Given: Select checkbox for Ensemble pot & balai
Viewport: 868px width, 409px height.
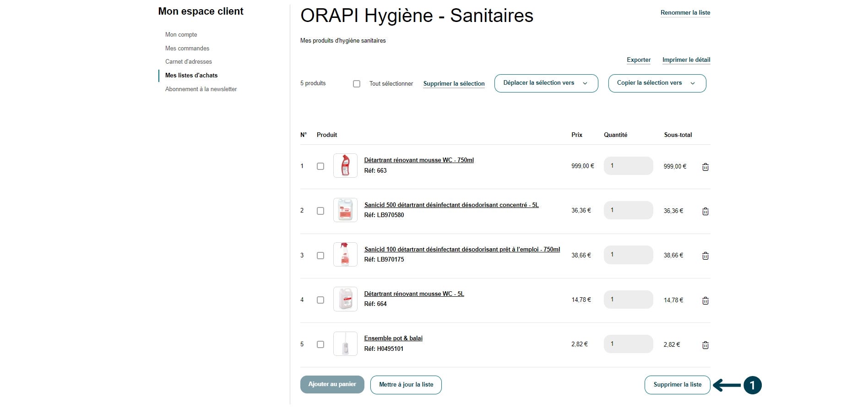Looking at the screenshot, I should [x=320, y=344].
